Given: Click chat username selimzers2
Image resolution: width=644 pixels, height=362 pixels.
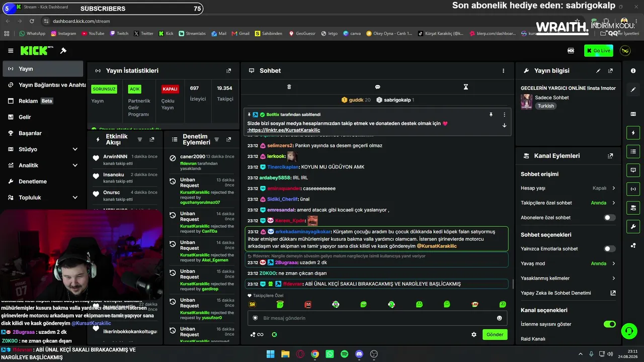Looking at the screenshot, I should pos(280,146).
